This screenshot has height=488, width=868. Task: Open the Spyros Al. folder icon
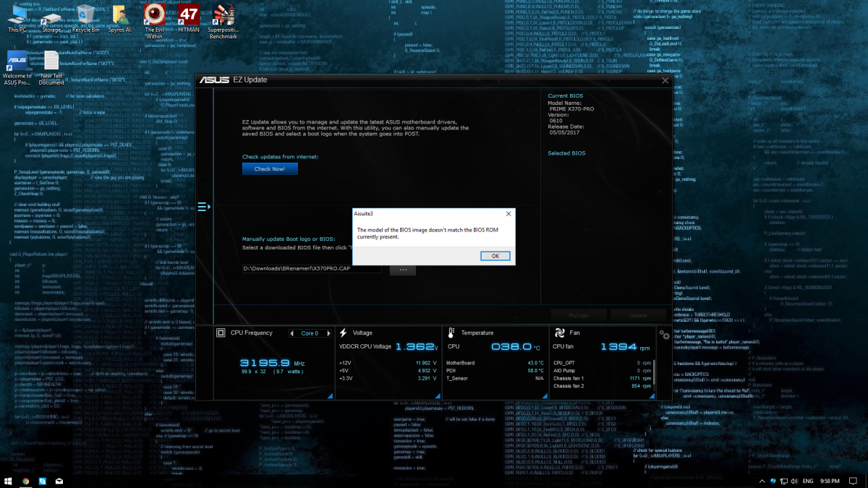(120, 18)
